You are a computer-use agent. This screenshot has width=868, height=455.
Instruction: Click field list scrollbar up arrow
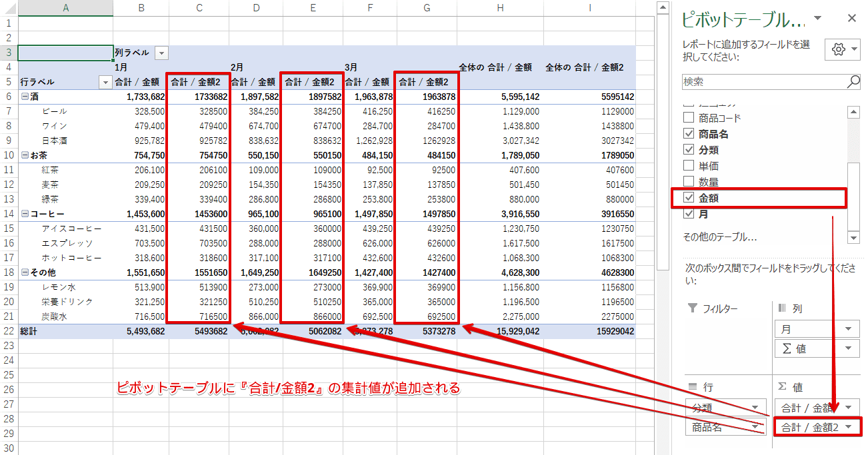tap(853, 113)
